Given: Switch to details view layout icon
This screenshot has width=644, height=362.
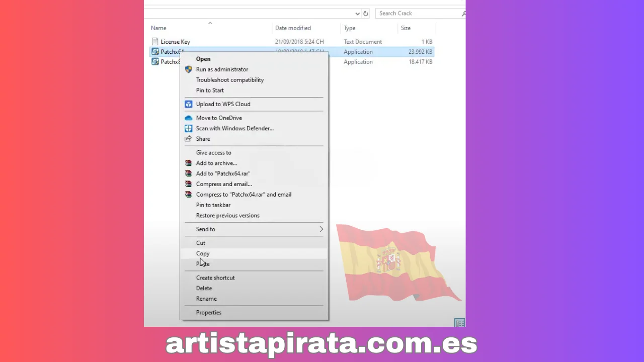Looking at the screenshot, I should (x=459, y=323).
